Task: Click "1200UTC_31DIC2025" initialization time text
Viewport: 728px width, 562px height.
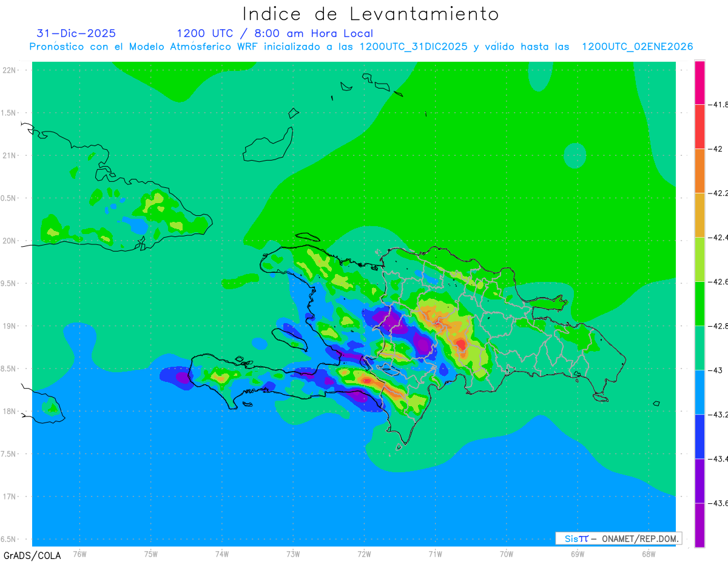Action: point(414,47)
